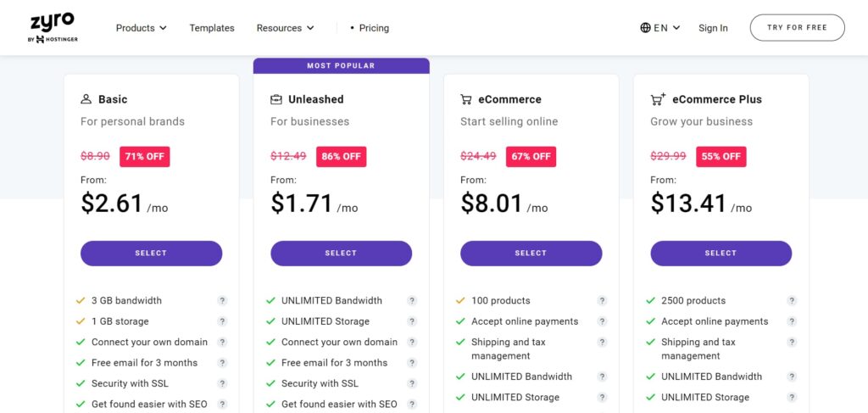
Task: Click help icon next to UNLIMITED Storage under Unleashed
Action: (x=412, y=321)
